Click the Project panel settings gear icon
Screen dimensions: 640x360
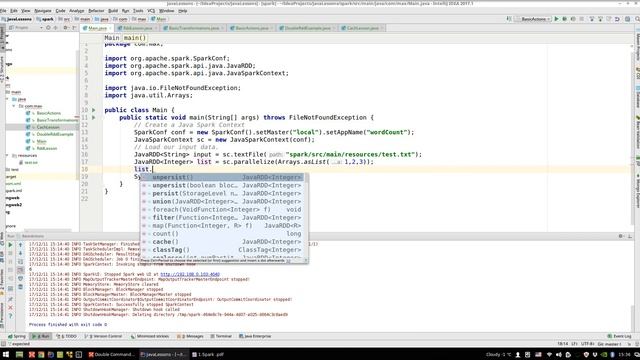(65, 28)
